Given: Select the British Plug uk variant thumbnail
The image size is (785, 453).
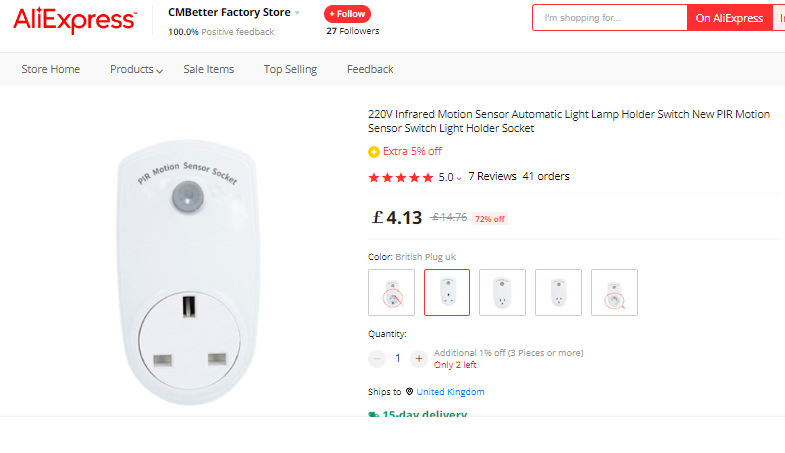Looking at the screenshot, I should click(447, 292).
